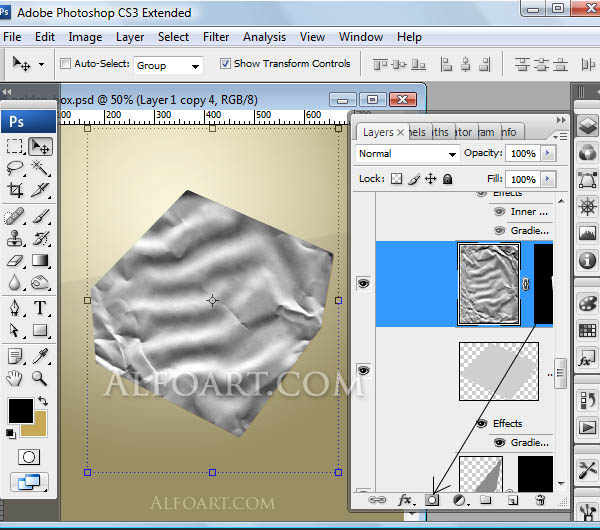This screenshot has width=600, height=530.
Task: Open the tool preset picker arrow
Action: coord(41,64)
